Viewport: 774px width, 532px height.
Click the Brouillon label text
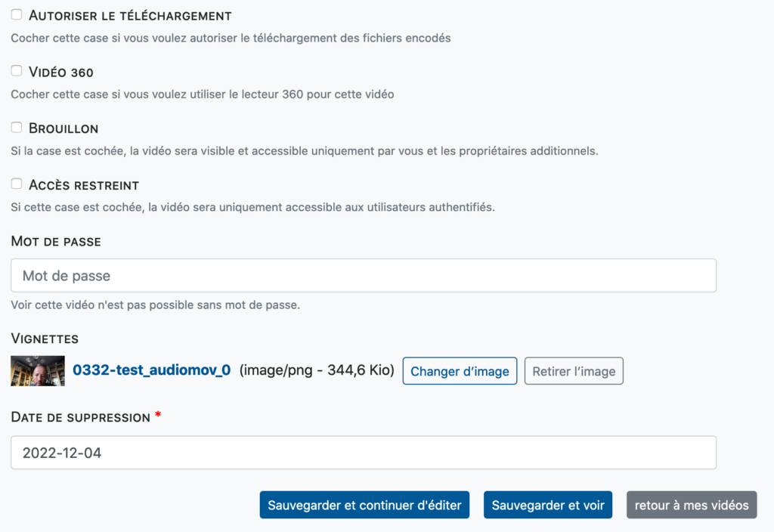(63, 128)
